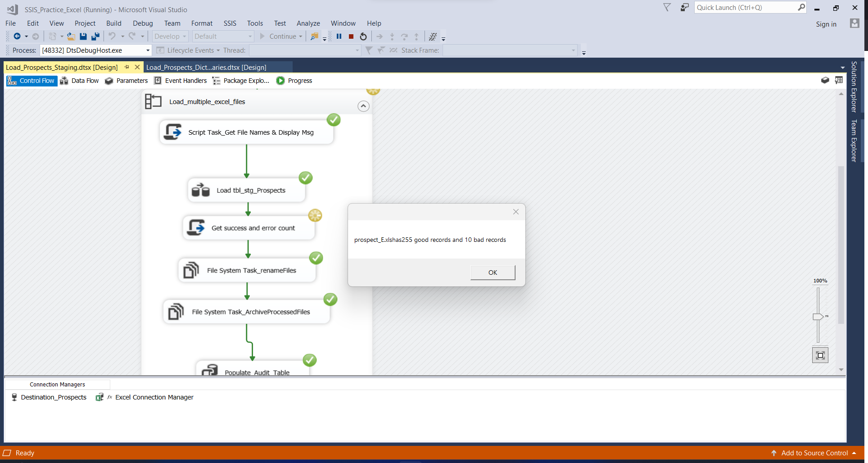The width and height of the screenshot is (868, 463).
Task: Click the Find in Files icon
Action: (315, 36)
